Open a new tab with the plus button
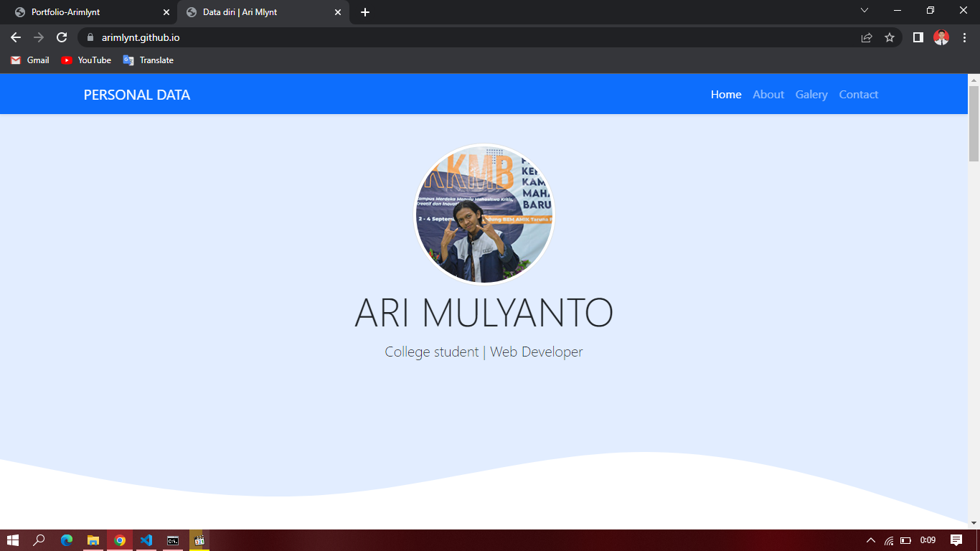This screenshot has width=980, height=551. point(365,12)
